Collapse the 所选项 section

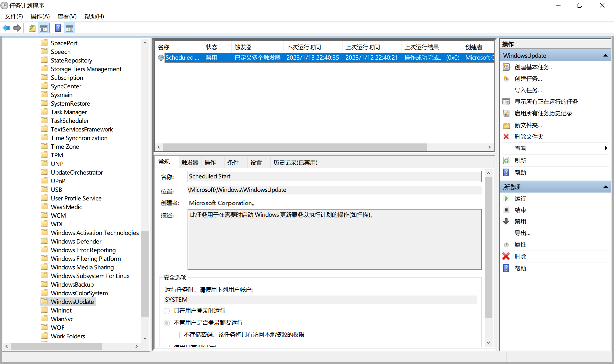(x=606, y=187)
